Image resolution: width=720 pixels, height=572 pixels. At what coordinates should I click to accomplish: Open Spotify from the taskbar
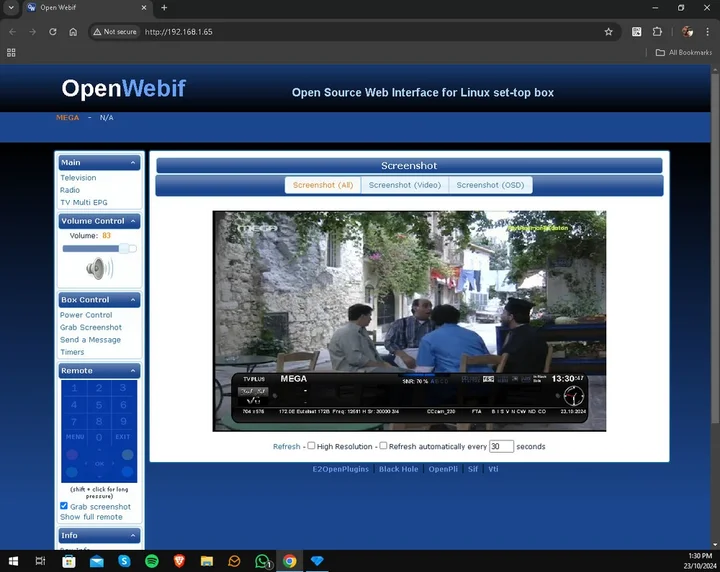(x=152, y=561)
